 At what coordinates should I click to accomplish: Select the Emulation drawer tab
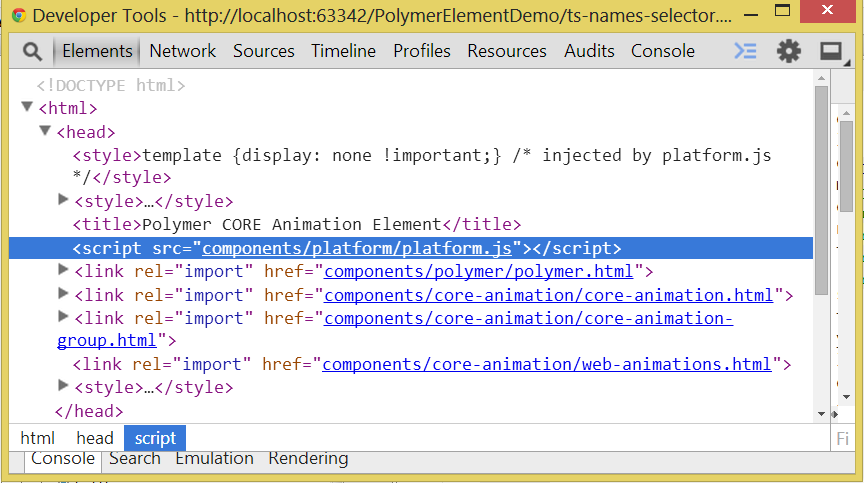click(214, 459)
